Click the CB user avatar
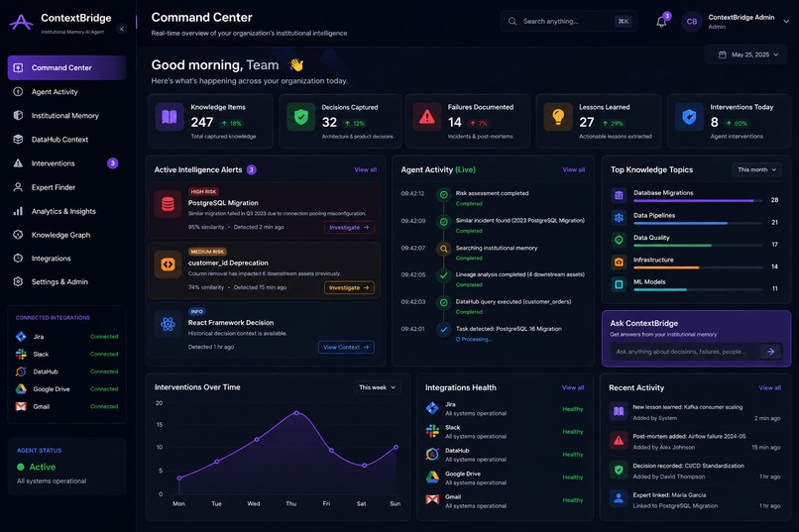Image resolution: width=799 pixels, height=532 pixels. (692, 22)
